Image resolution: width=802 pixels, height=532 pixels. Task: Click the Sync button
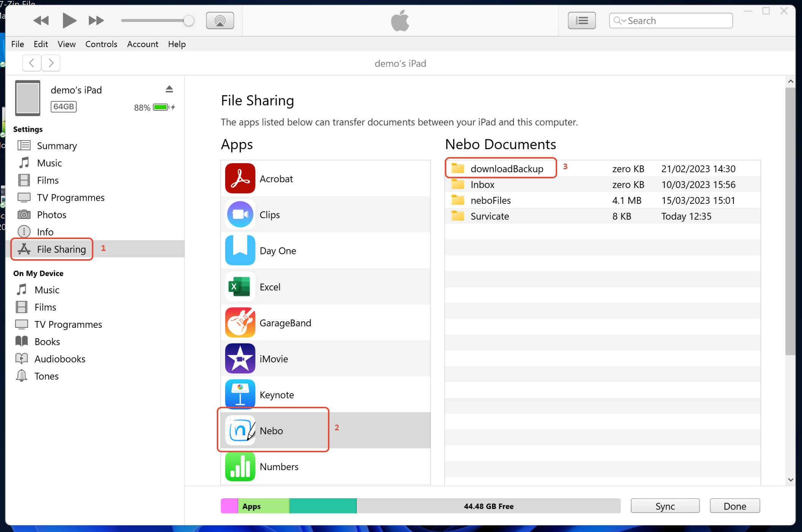(x=665, y=506)
